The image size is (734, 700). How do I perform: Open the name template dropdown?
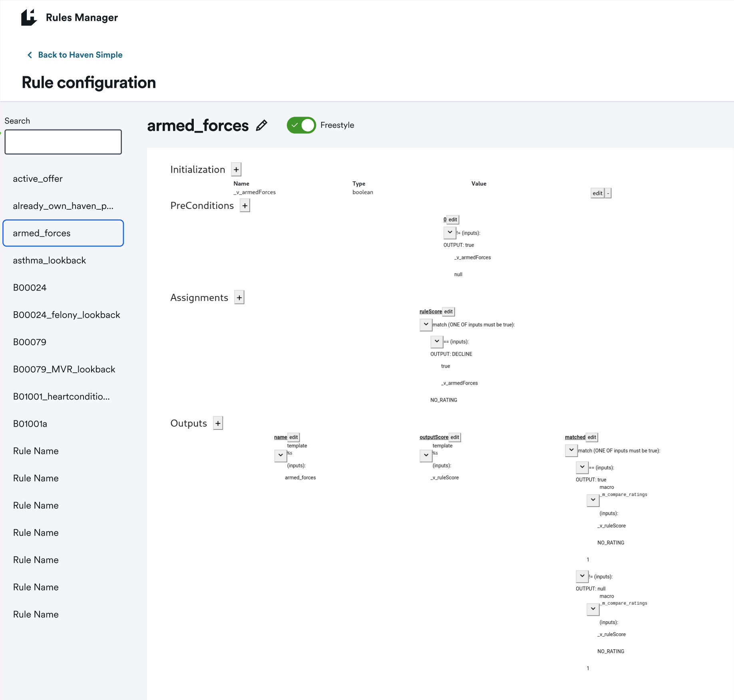pyautogui.click(x=280, y=455)
